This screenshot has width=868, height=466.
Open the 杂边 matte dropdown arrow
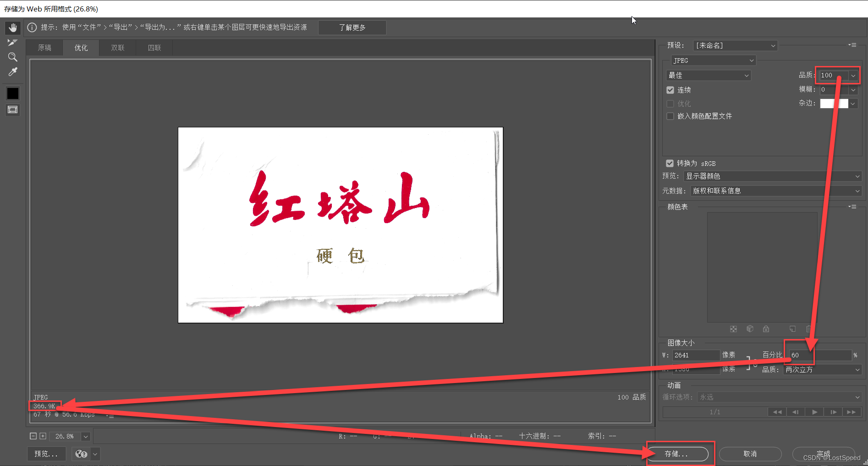click(x=853, y=104)
